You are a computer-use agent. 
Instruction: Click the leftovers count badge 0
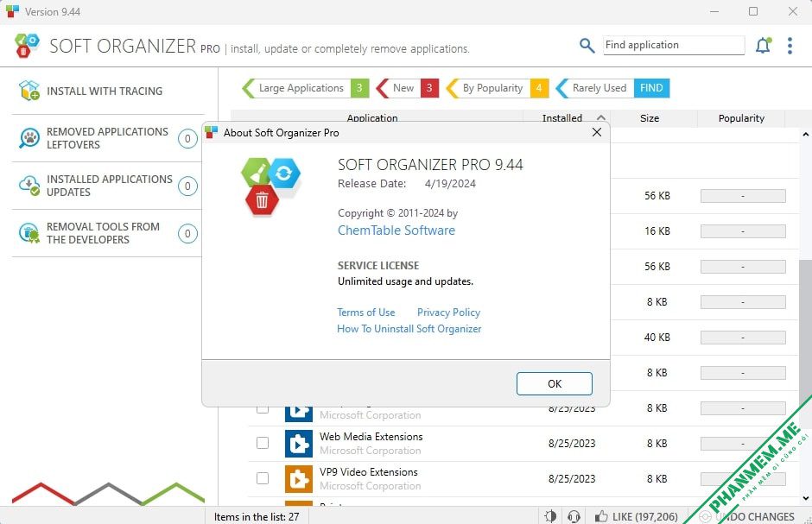(187, 138)
